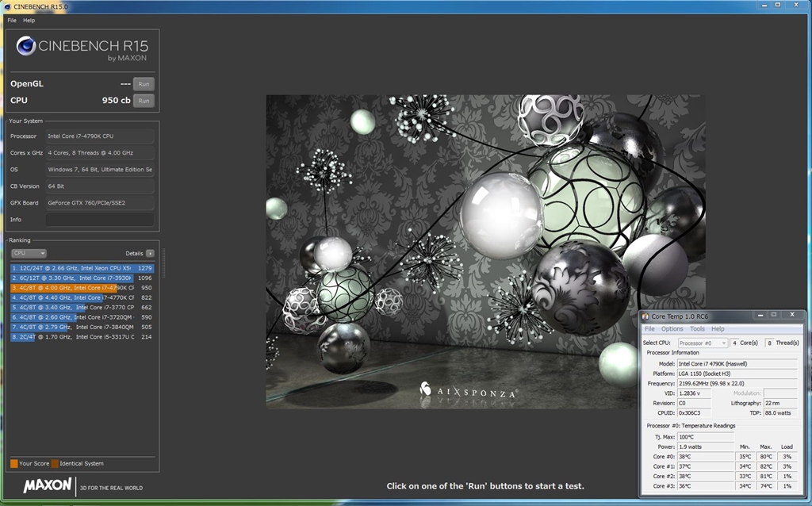Click the Cinebench R15 logo icon

25,46
